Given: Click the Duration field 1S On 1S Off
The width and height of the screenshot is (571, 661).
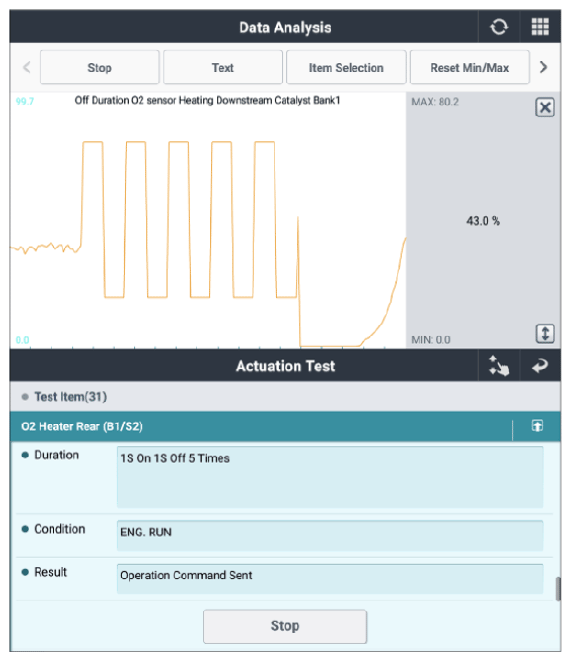Looking at the screenshot, I should pyautogui.click(x=330, y=477).
